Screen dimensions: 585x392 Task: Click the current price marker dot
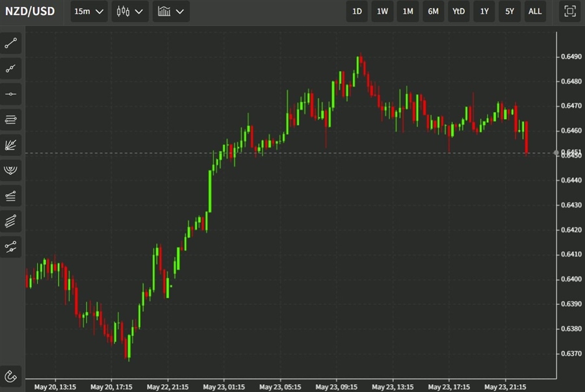[556, 153]
